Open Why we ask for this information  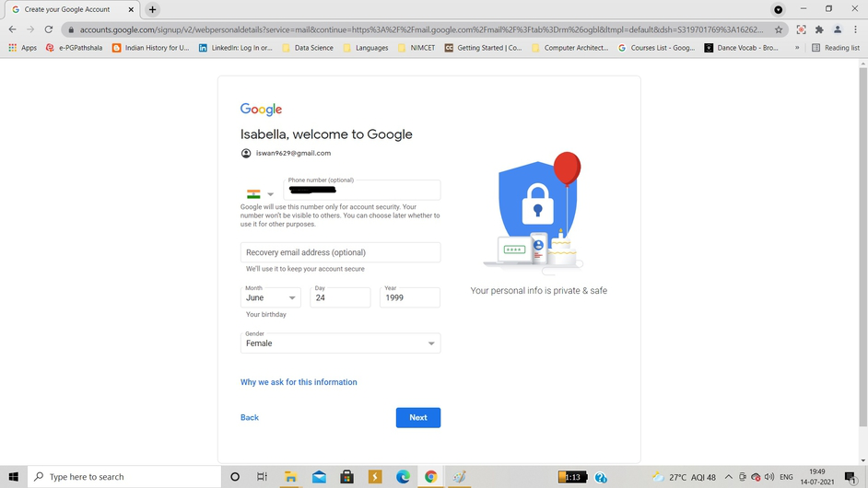[x=299, y=382]
